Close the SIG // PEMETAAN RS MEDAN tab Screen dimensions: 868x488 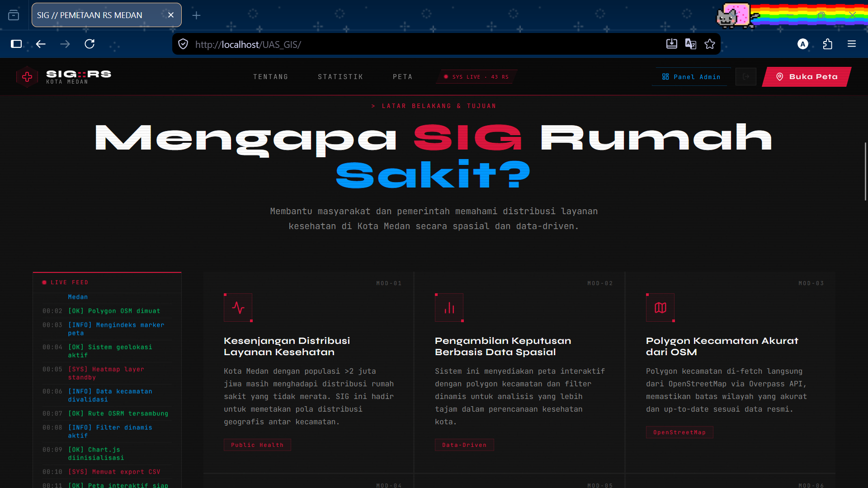[171, 15]
